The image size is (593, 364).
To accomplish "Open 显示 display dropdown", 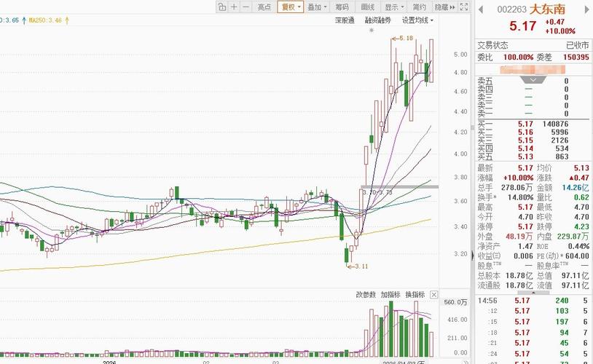I will (394, 7).
